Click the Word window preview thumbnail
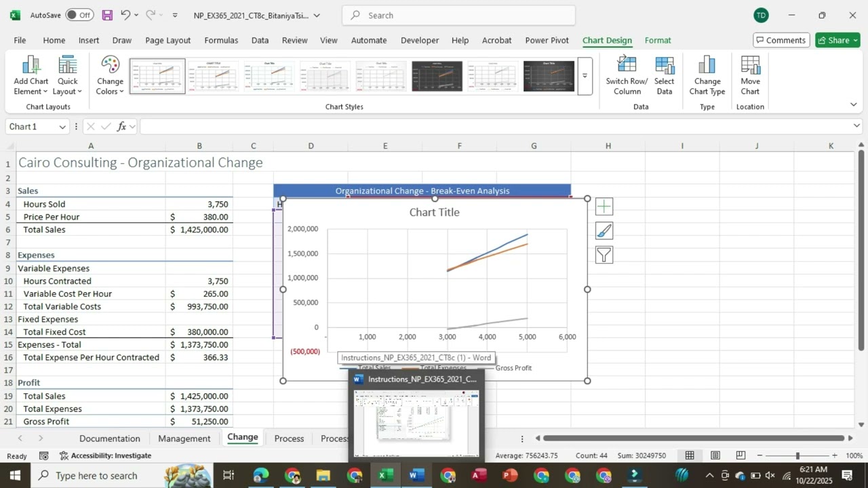Image resolution: width=868 pixels, height=488 pixels. pos(417,424)
